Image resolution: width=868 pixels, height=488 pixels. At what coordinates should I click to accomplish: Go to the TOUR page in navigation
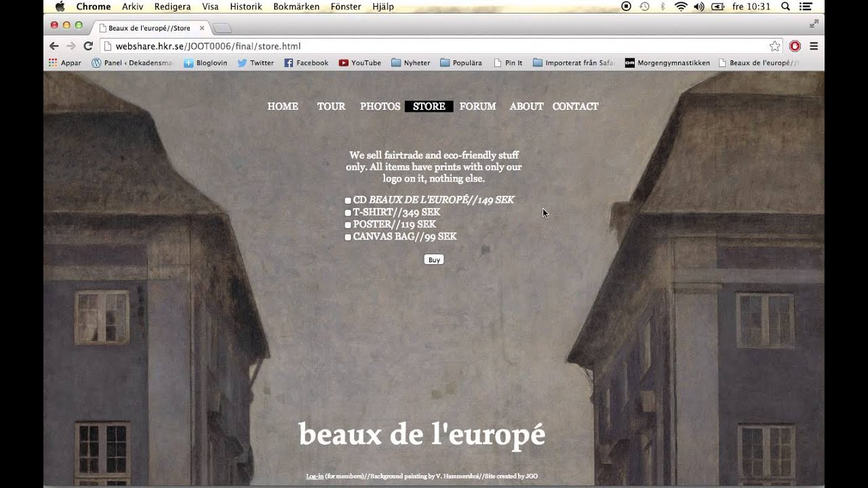pos(332,106)
